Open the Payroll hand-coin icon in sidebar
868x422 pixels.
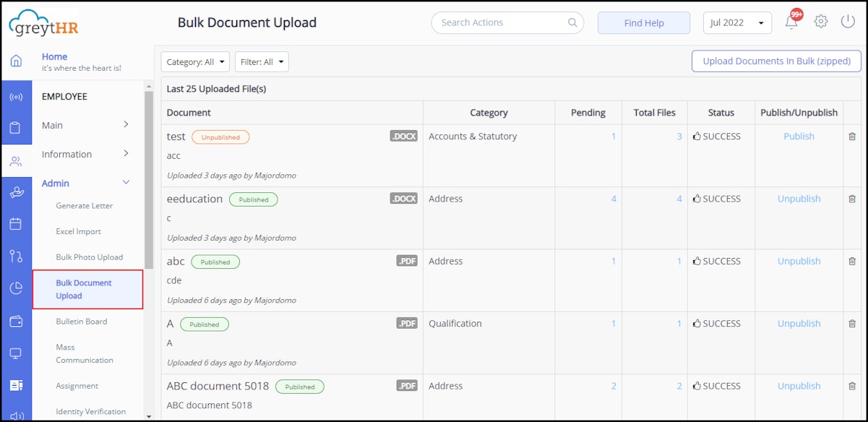coord(16,192)
